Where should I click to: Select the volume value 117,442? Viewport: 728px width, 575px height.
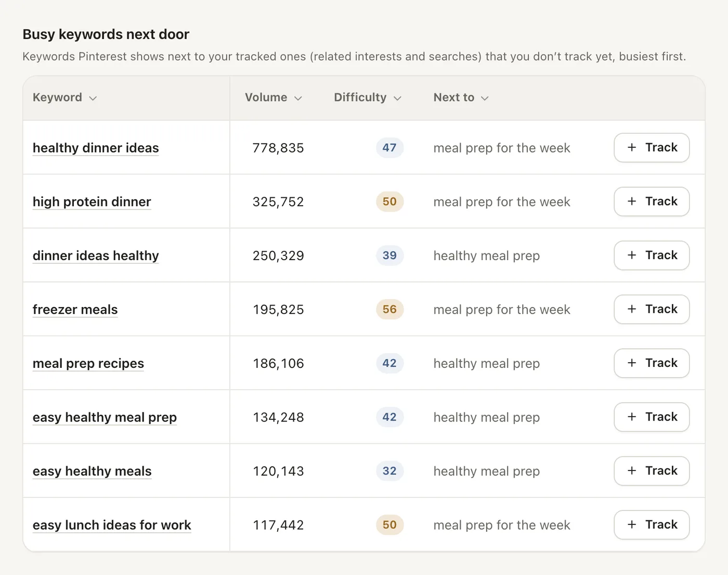[x=278, y=525]
